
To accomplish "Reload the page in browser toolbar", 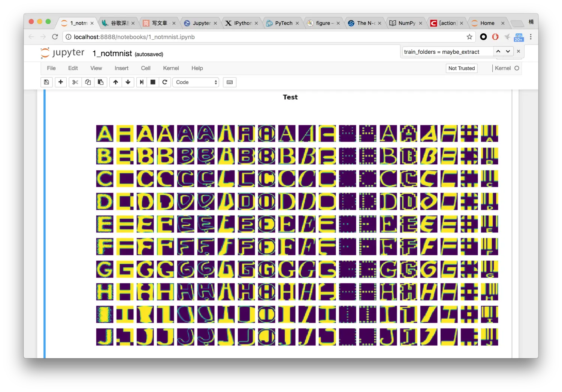I will tap(55, 37).
